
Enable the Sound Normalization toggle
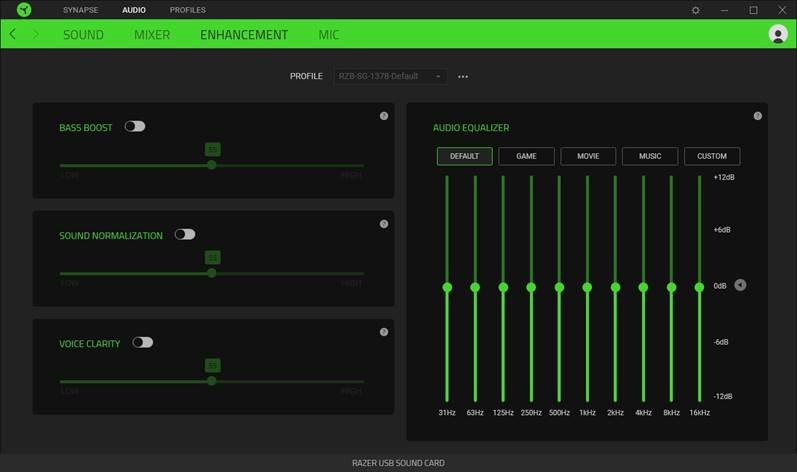coord(185,234)
